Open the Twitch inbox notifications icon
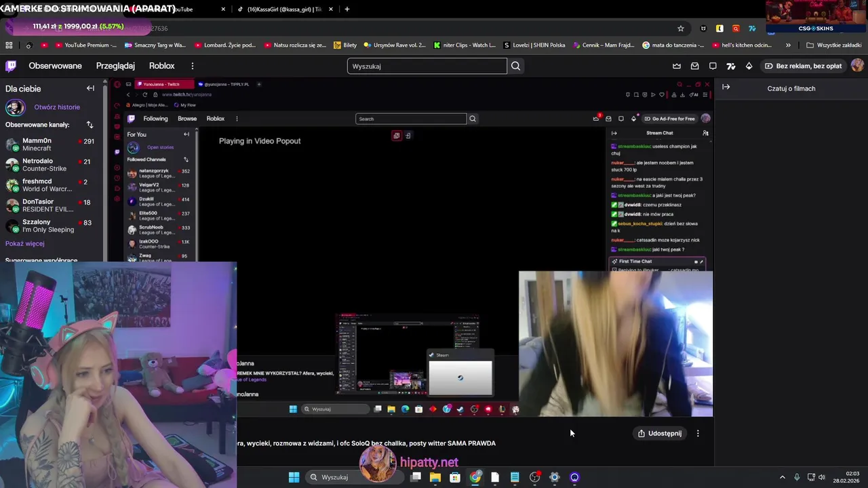 (694, 66)
